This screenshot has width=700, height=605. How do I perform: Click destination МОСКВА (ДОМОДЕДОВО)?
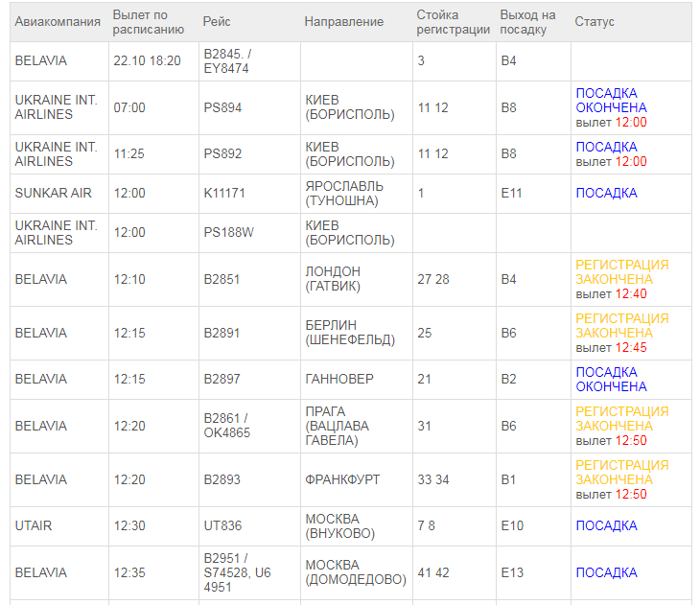click(x=356, y=572)
